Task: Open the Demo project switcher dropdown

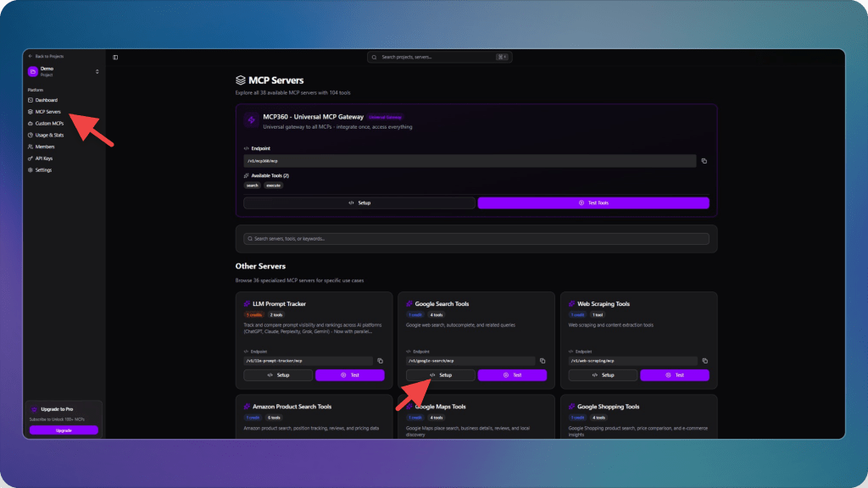Action: [x=97, y=71]
